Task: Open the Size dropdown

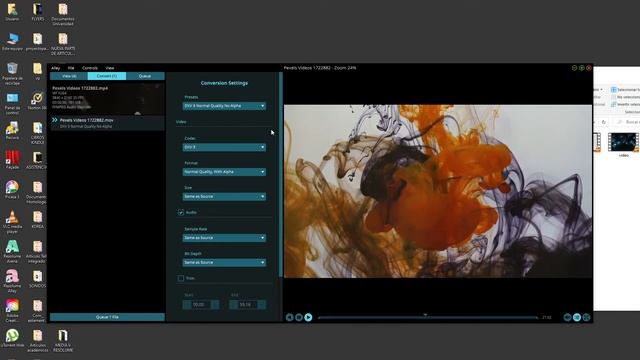Action: pos(224,197)
